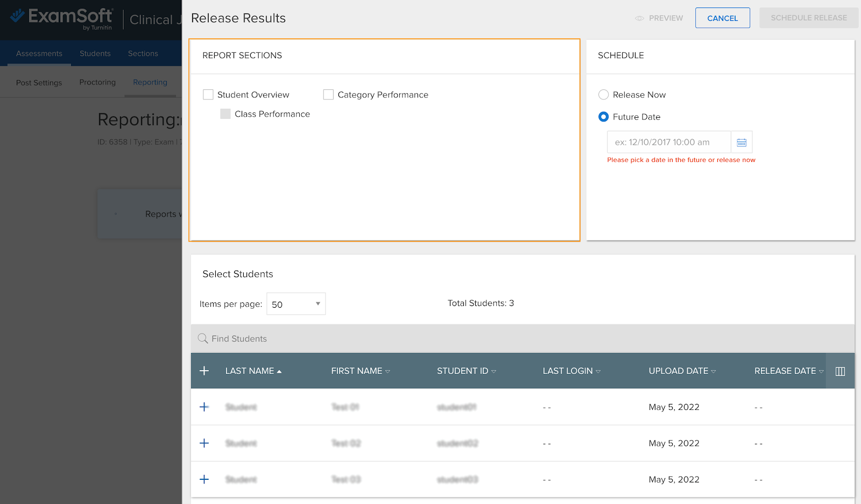Expand the row for student Test 03

point(204,479)
